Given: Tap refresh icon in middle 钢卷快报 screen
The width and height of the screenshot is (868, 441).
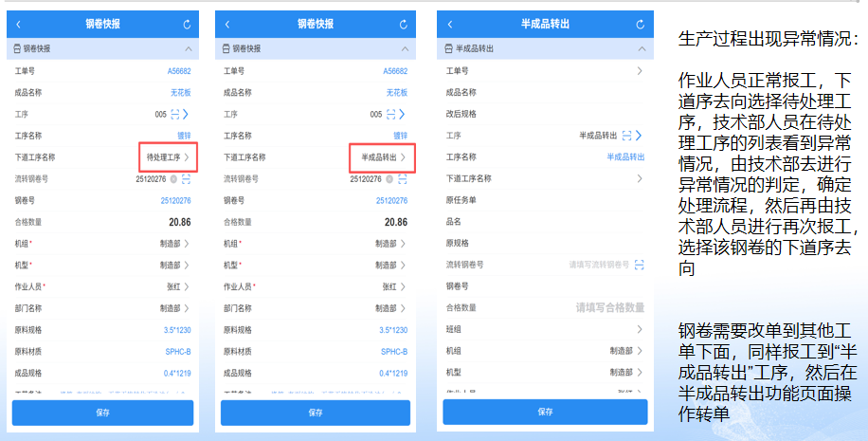Looking at the screenshot, I should click(403, 25).
